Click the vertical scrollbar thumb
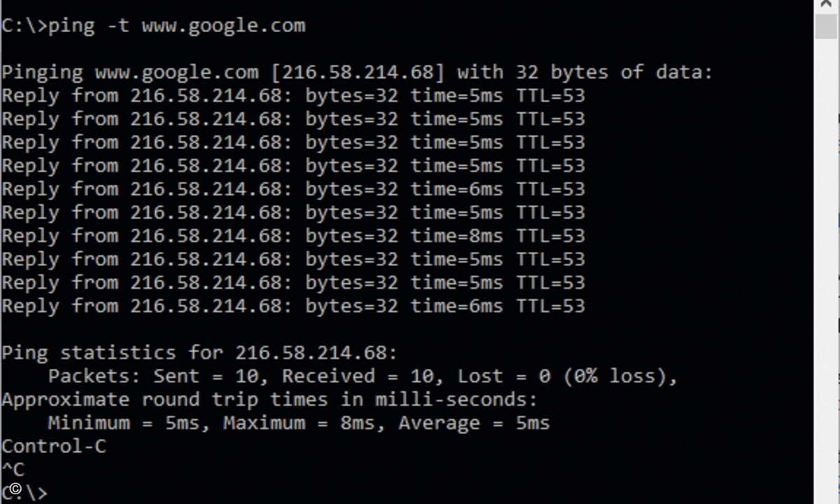 [826, 25]
